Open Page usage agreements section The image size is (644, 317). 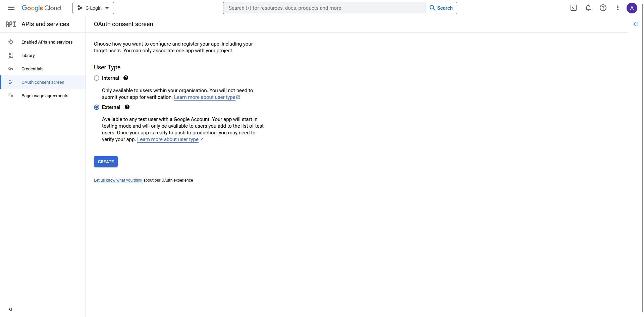pyautogui.click(x=45, y=96)
